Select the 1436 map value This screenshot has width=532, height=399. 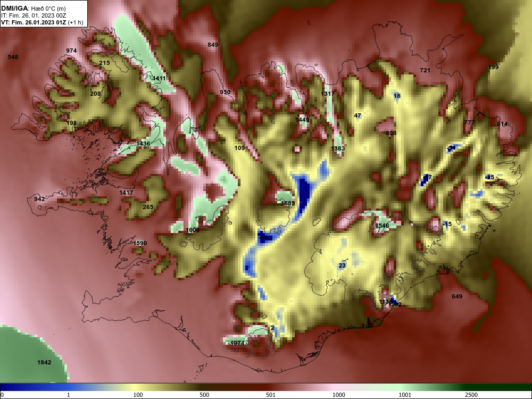coord(143,144)
